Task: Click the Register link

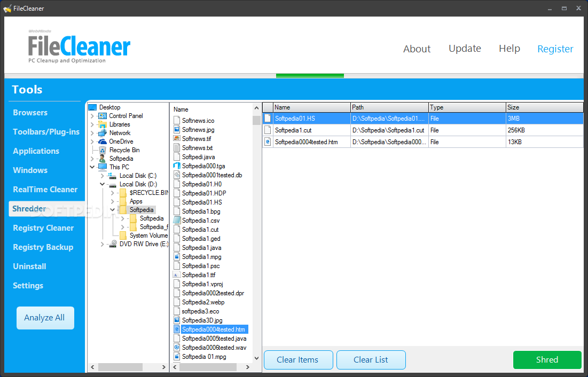Action: click(555, 49)
